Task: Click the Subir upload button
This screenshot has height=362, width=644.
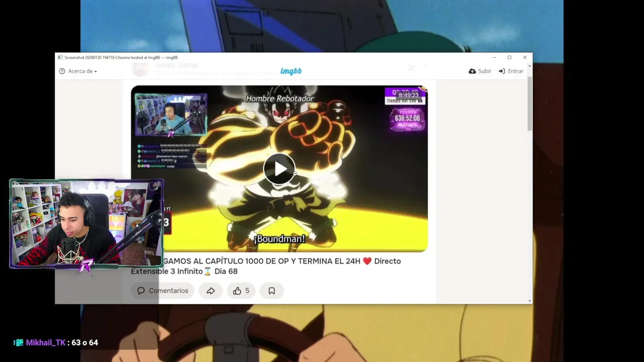Action: 479,71
